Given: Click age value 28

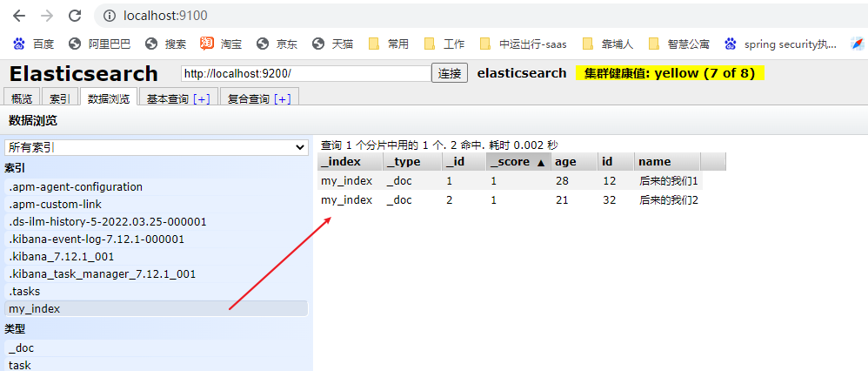Looking at the screenshot, I should pos(562,181).
